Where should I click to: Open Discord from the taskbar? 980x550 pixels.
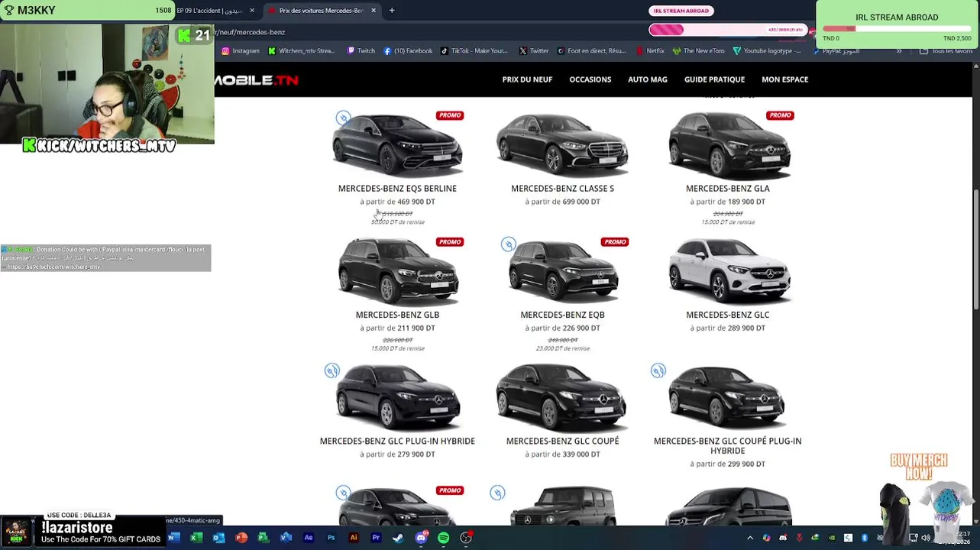[x=421, y=538]
